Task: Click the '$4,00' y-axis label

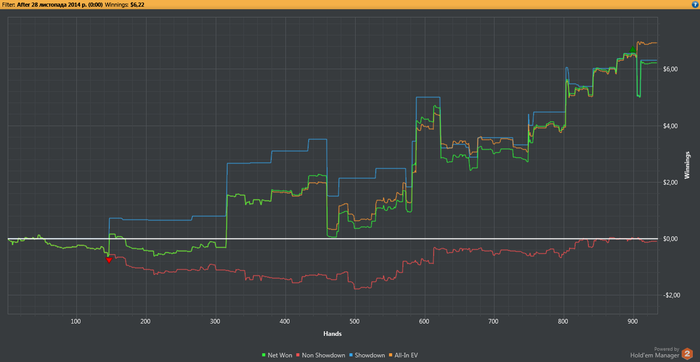Action: pyautogui.click(x=672, y=126)
